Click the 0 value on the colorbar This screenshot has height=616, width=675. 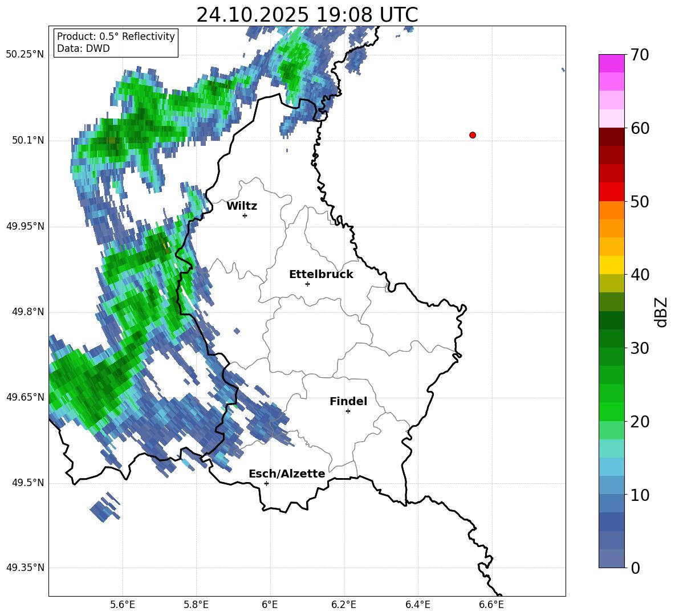tap(635, 568)
